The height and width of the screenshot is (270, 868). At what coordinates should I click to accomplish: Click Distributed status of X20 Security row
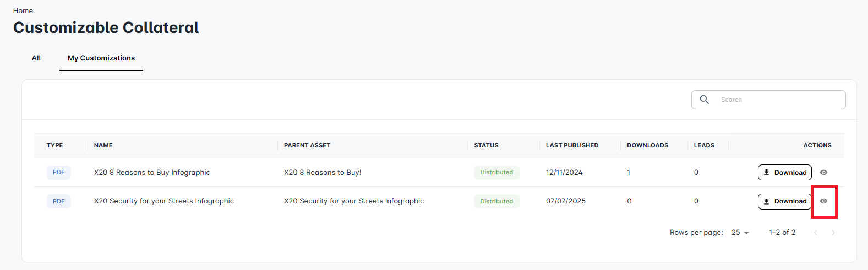496,201
